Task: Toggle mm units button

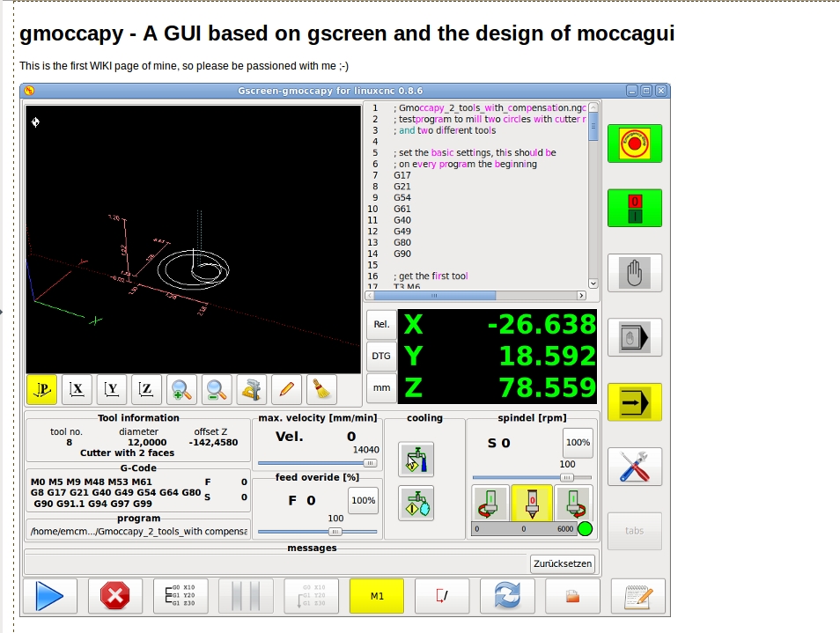Action: point(381,387)
